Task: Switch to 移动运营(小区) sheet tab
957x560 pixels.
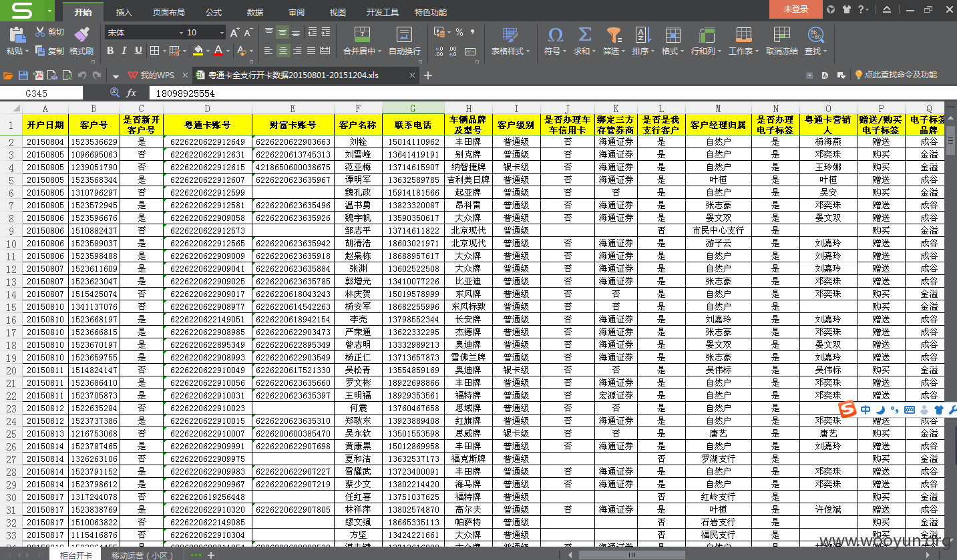Action: click(x=142, y=555)
